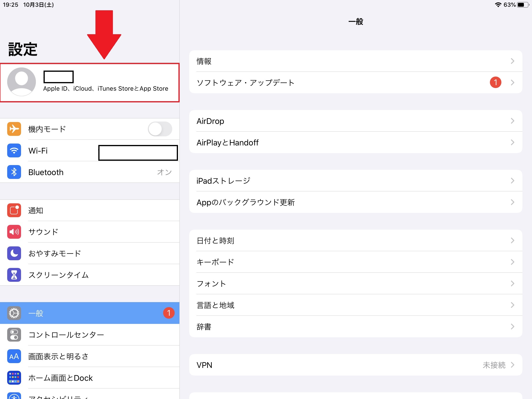Screen dimensions: 532x399
Task: Open AirDrop row chevron
Action: 513,121
